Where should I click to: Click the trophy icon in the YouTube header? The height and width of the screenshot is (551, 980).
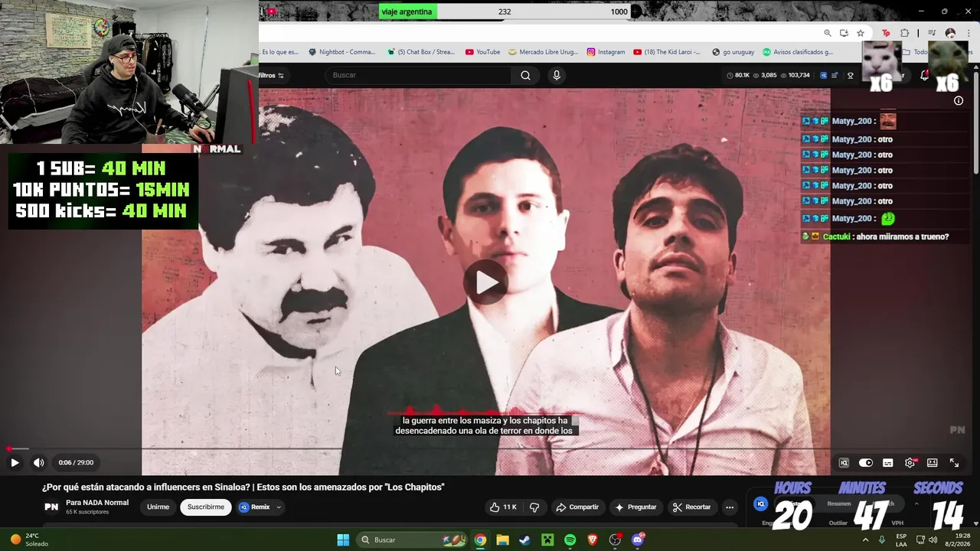point(850,75)
